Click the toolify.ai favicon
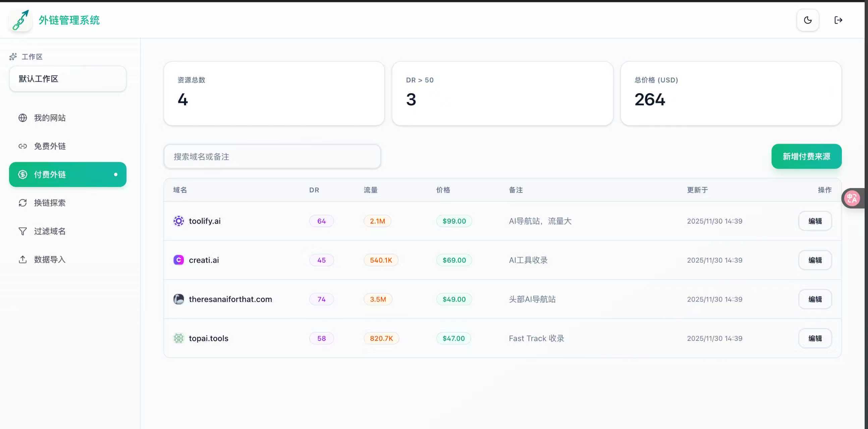Image resolution: width=868 pixels, height=429 pixels. coord(178,221)
